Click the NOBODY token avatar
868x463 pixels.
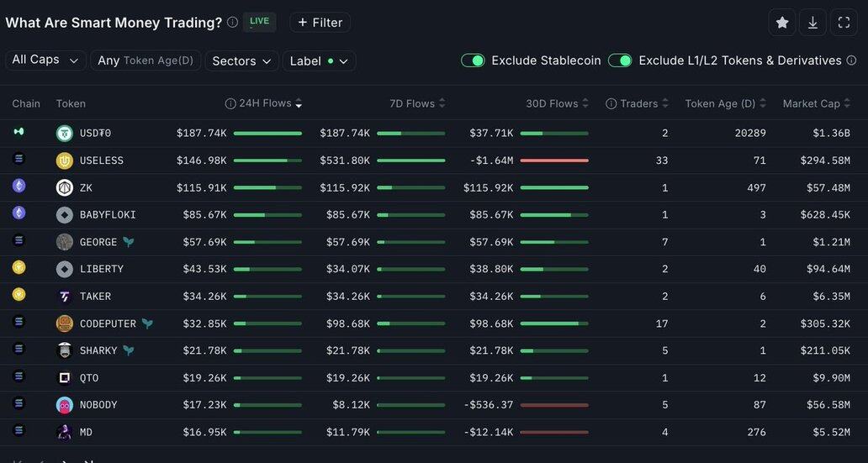(65, 405)
